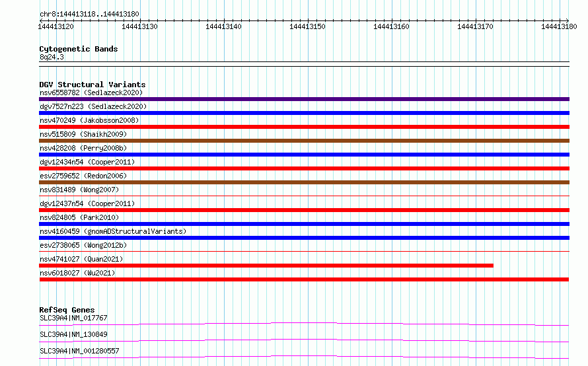This screenshot has width=588, height=366.
Task: Click the red bar under nsv6018027
Action: [x=304, y=279]
